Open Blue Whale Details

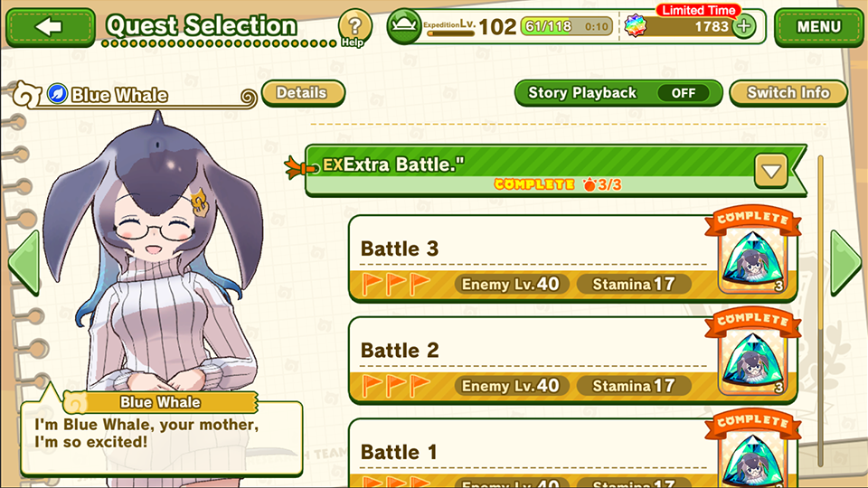pyautogui.click(x=303, y=93)
